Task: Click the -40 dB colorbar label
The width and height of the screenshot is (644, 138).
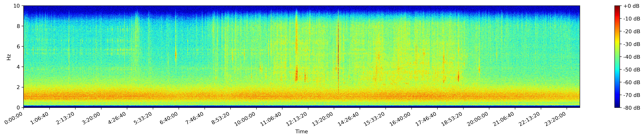Action: (632, 57)
